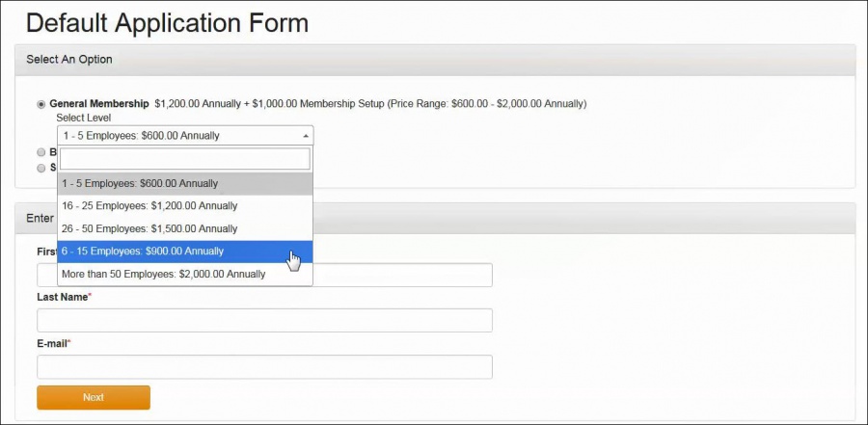Image resolution: width=868 pixels, height=425 pixels.
Task: Click the Select Level dropdown arrow
Action: (306, 136)
